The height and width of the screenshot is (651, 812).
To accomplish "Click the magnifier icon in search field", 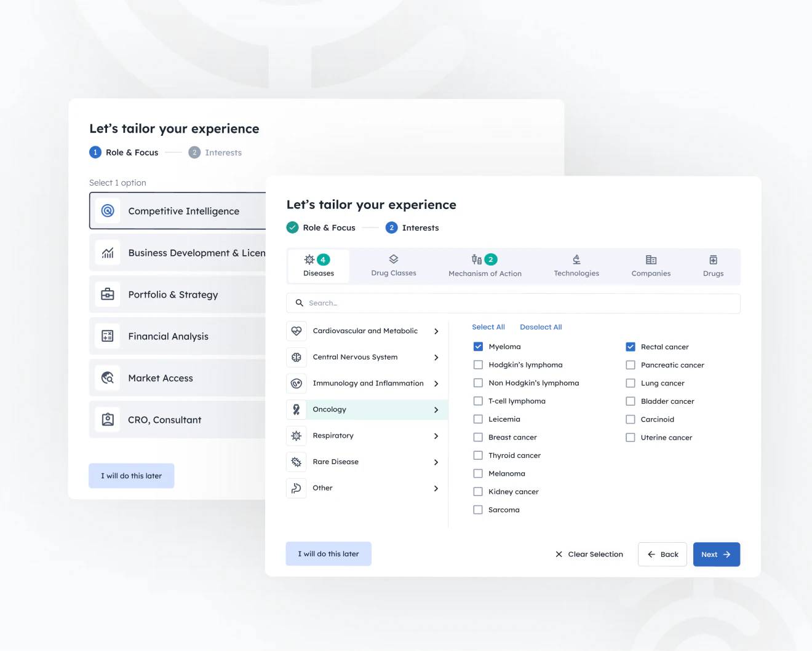I will point(300,303).
